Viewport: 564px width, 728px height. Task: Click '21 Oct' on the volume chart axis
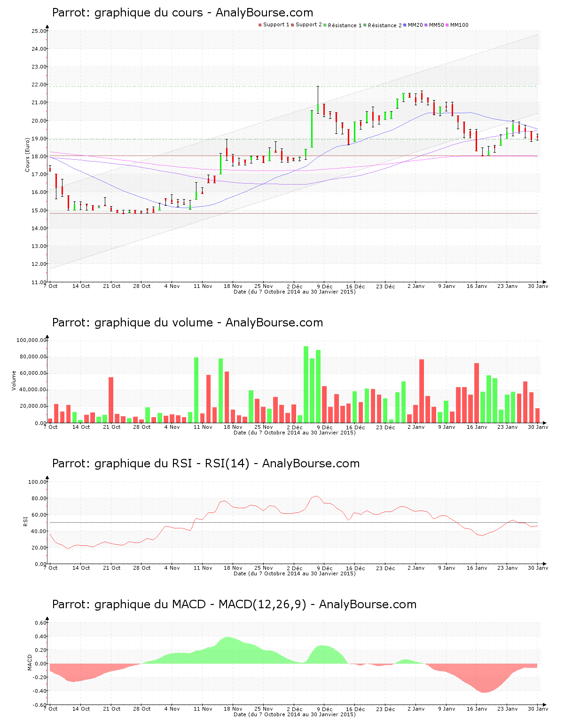point(112,427)
